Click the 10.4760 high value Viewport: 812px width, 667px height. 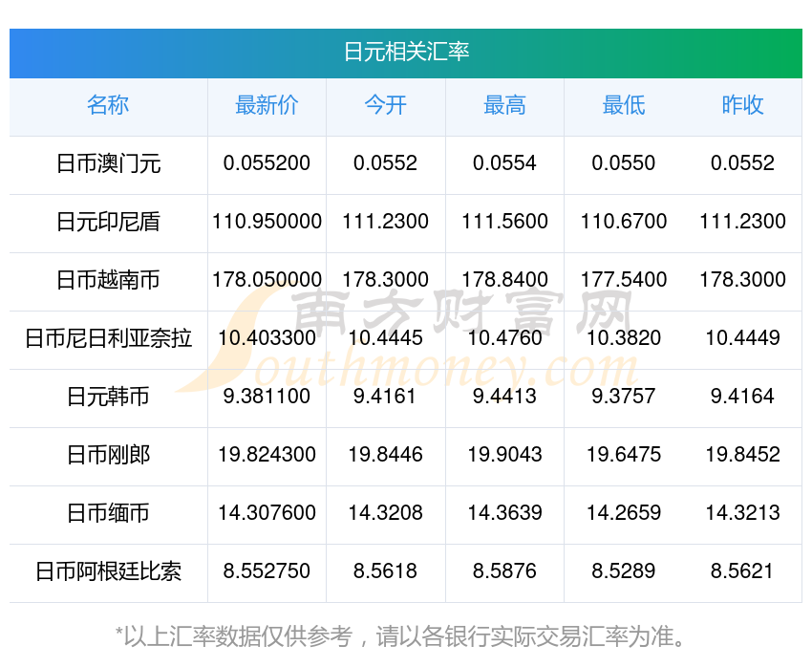[x=504, y=338]
